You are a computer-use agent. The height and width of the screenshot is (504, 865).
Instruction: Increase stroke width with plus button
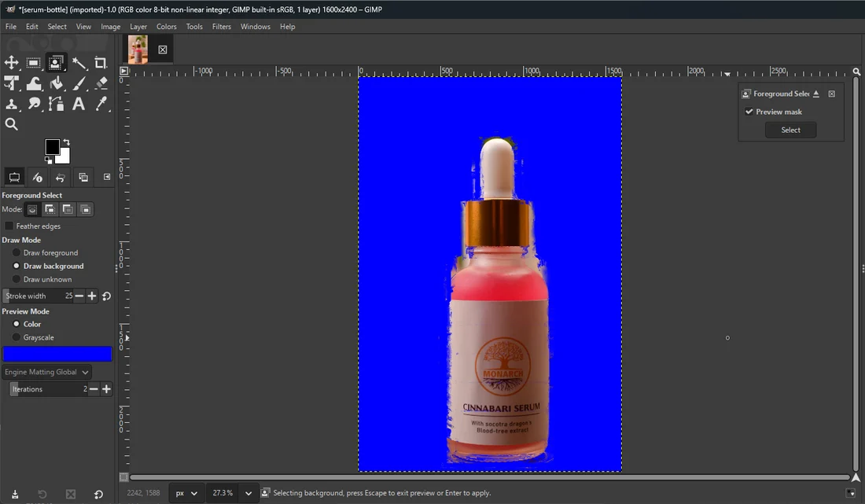(x=92, y=296)
